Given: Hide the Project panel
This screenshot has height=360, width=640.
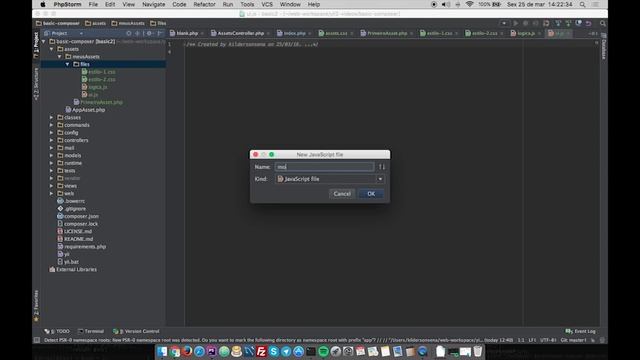Looking at the screenshot, I should click(160, 33).
